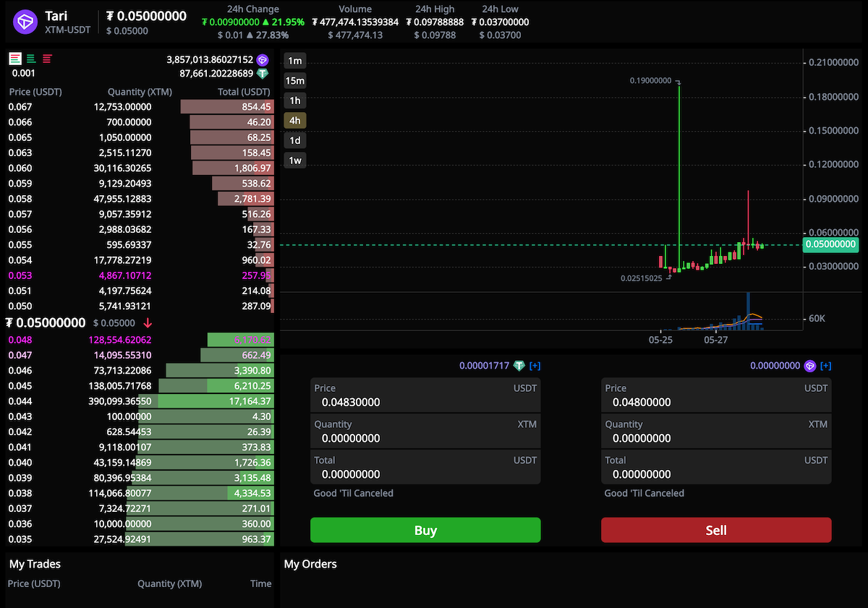Switch chart to 1h timeframe

(294, 100)
